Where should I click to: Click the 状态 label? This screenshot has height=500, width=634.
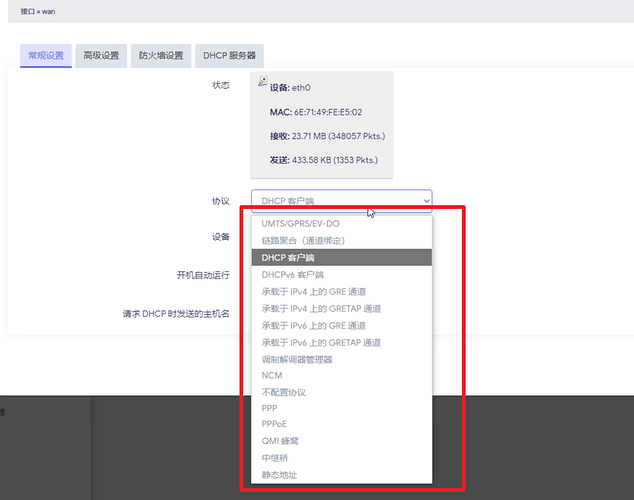click(x=221, y=85)
